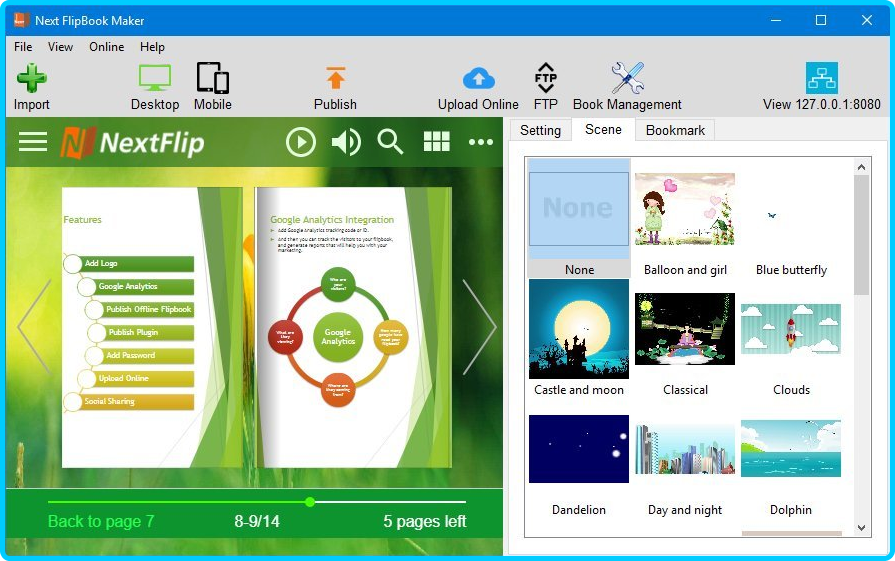This screenshot has height=561, width=895.
Task: Open the View menu
Action: pyautogui.click(x=60, y=47)
